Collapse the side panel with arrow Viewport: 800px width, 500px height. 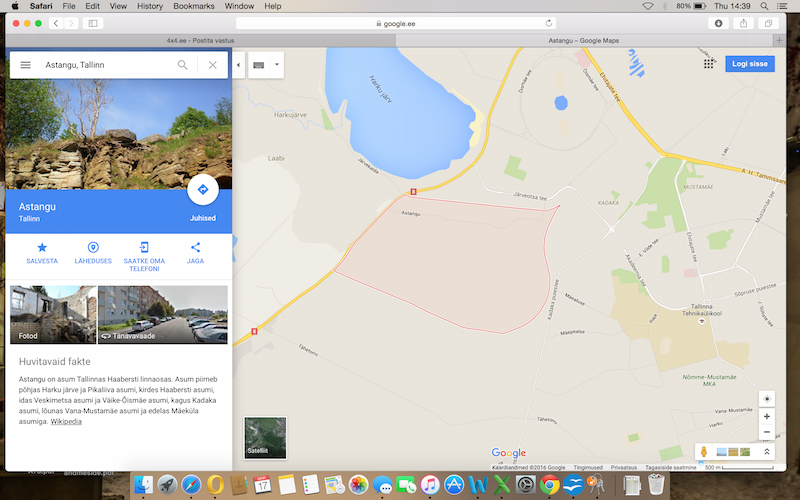pyautogui.click(x=238, y=65)
